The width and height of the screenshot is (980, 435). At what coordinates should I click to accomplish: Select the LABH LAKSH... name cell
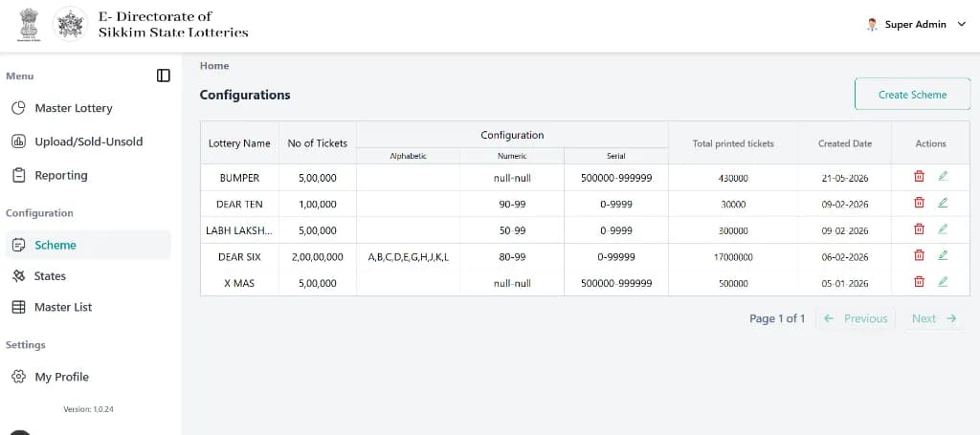pos(239,230)
